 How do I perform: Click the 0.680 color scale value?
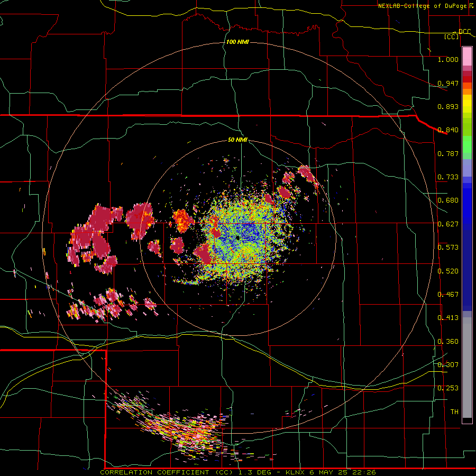[448, 200]
